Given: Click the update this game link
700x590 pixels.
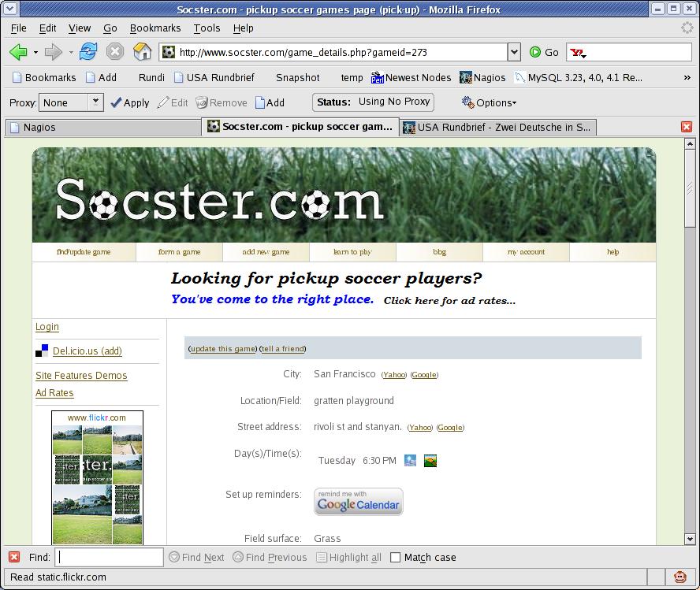Looking at the screenshot, I should pyautogui.click(x=223, y=348).
